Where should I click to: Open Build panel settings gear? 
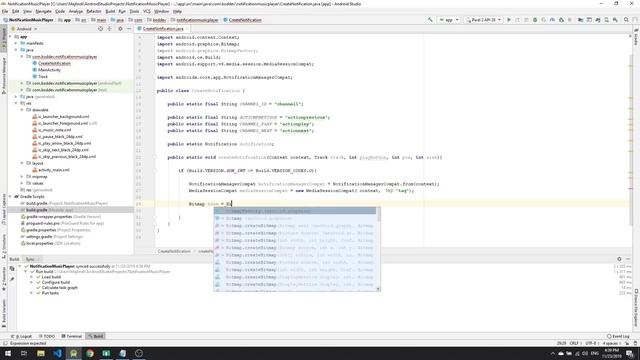click(x=619, y=259)
